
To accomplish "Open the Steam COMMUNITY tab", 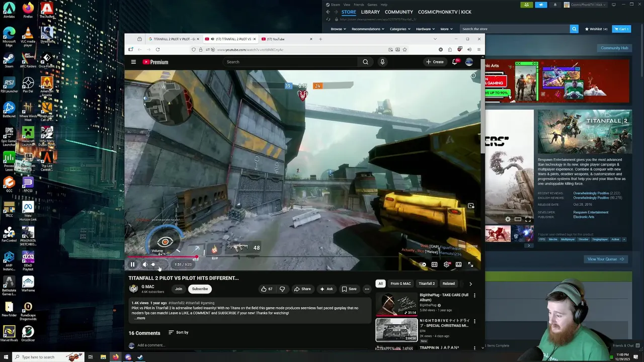I will pos(399,12).
